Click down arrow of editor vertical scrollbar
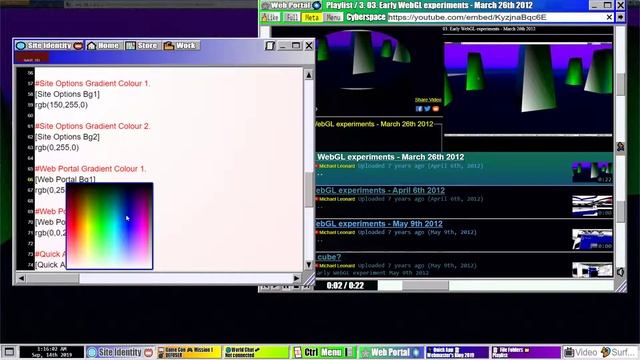 (309, 264)
